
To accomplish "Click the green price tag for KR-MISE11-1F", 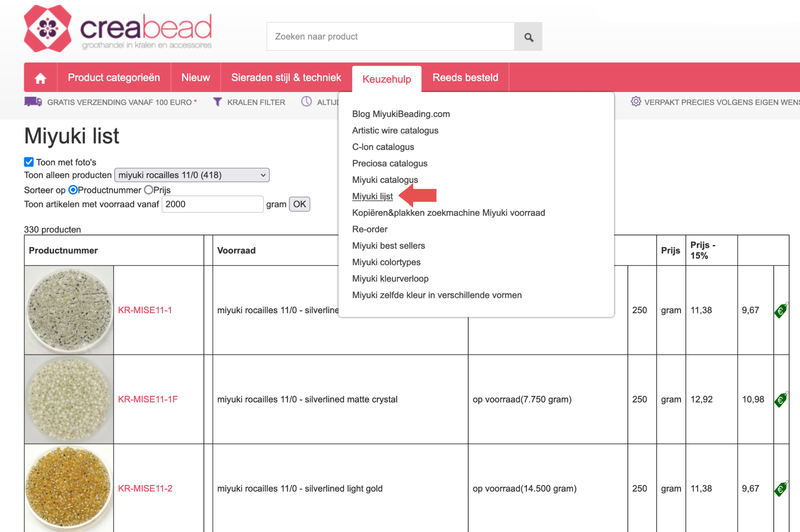I will pyautogui.click(x=781, y=400).
